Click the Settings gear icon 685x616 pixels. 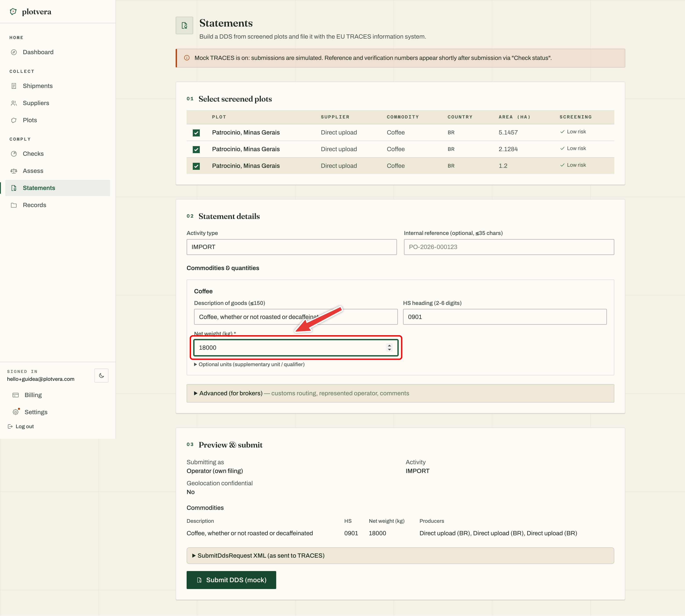16,412
